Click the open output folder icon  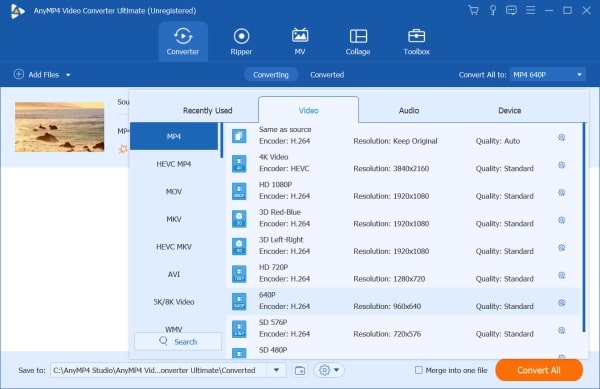coord(300,370)
